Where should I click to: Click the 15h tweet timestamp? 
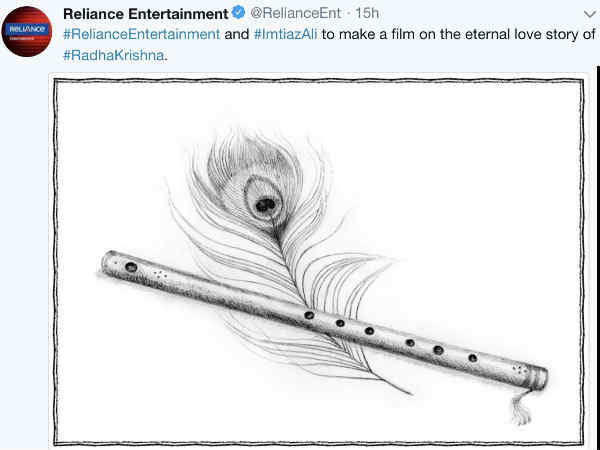pyautogui.click(x=367, y=13)
